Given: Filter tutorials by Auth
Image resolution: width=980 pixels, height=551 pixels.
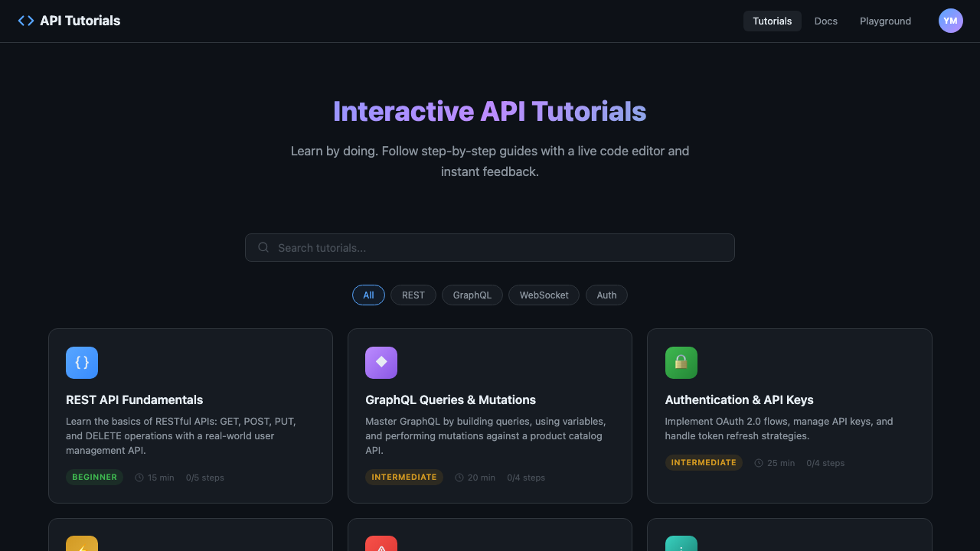Looking at the screenshot, I should 606,295.
